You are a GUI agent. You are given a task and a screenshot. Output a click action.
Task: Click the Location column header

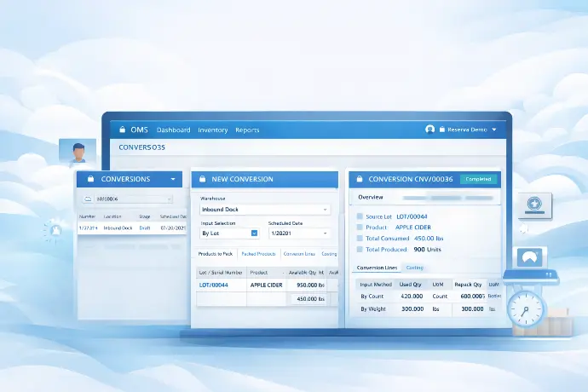(112, 216)
